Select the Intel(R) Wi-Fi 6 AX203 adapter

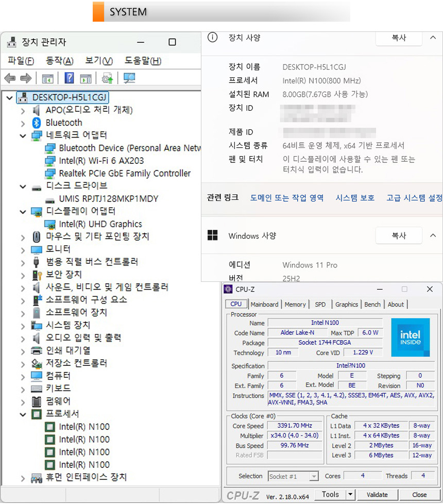[x=101, y=161]
